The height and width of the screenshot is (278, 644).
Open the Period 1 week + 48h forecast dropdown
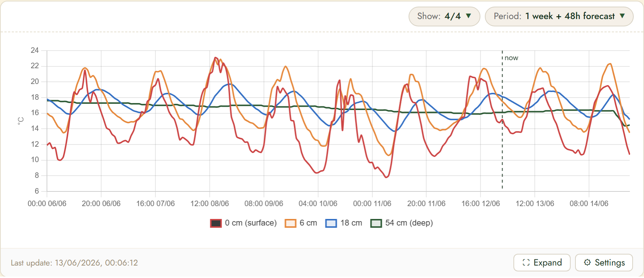pyautogui.click(x=559, y=17)
